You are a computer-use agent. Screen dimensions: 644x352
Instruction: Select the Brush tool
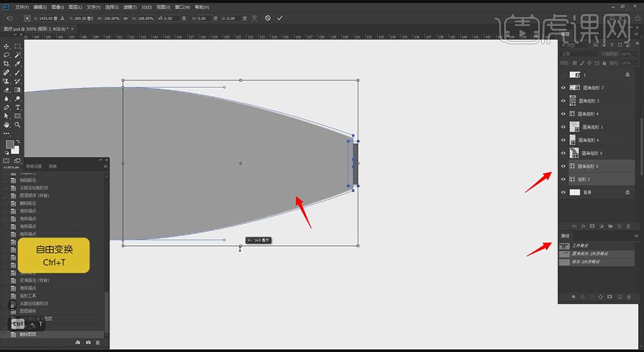(18, 72)
